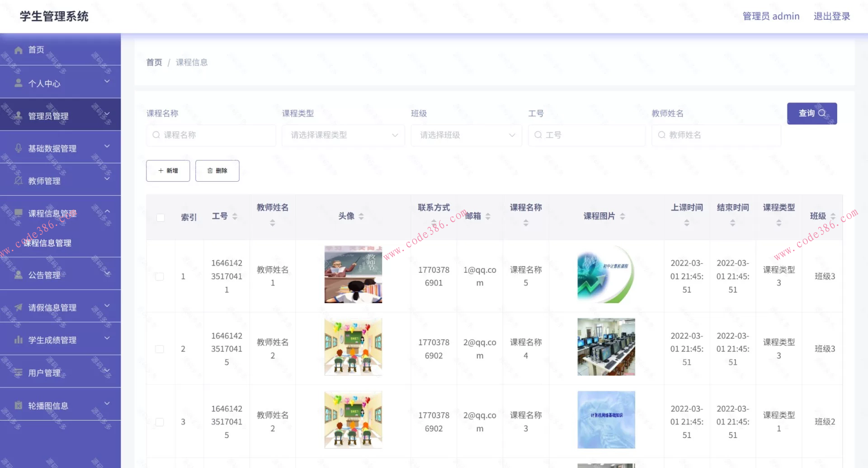
Task: Open the 请选择班级 dropdown
Action: click(466, 135)
